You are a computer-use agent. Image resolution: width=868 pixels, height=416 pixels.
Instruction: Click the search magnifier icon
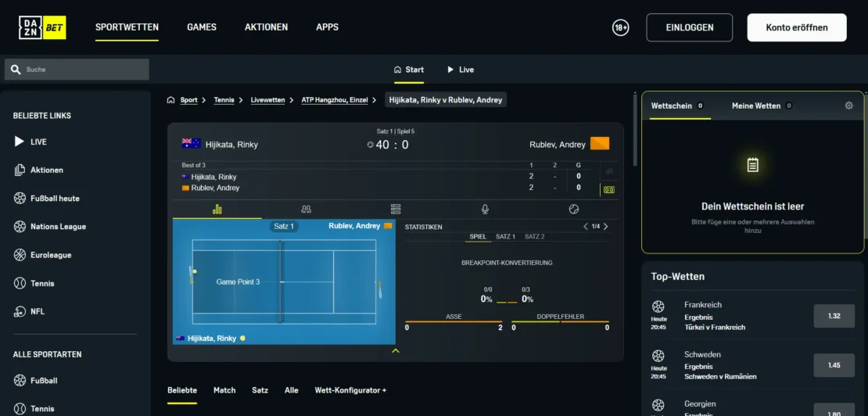coord(16,70)
